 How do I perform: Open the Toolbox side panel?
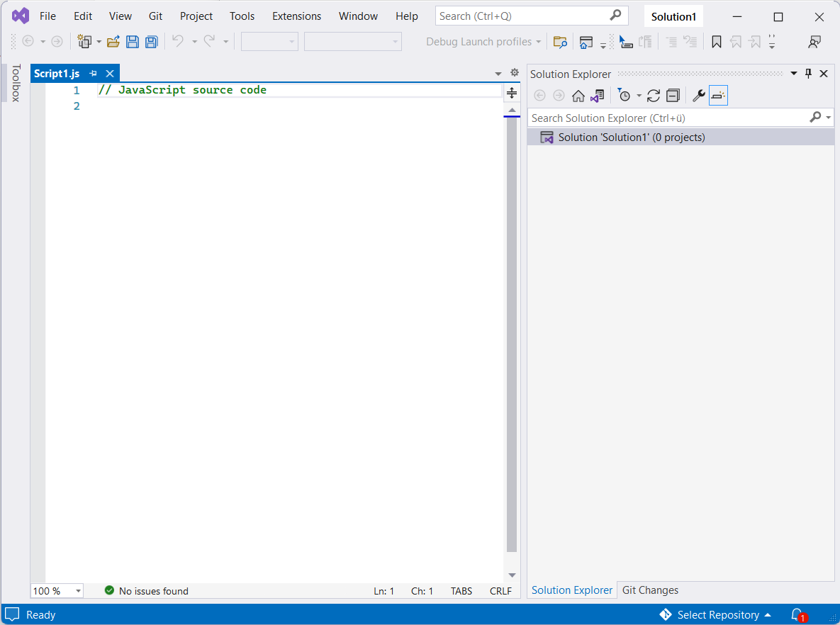[x=16, y=83]
